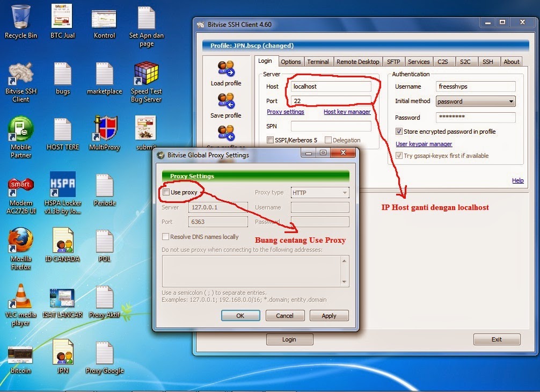Open the JPN profile desktop icon

click(63, 357)
